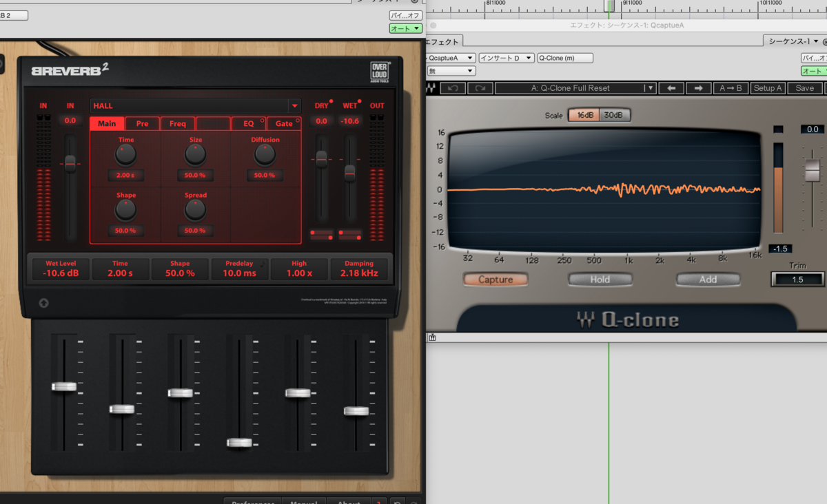Click the blank tab between Freq and EQ
The image size is (827, 504).
coord(213,124)
